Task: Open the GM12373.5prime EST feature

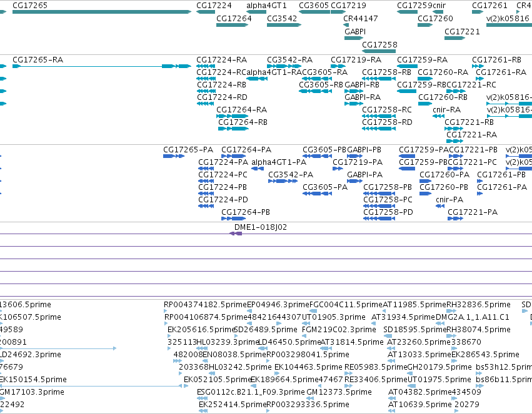Action: tap(311, 398)
